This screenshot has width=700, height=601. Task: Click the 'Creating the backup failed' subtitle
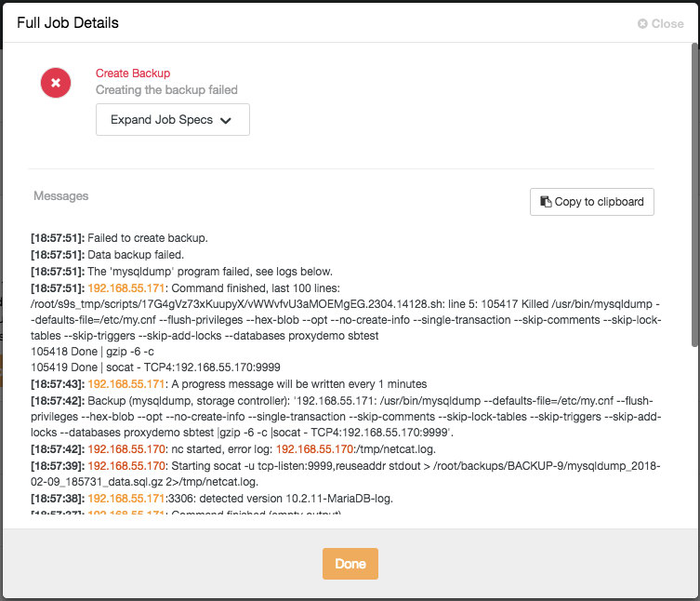tap(166, 90)
